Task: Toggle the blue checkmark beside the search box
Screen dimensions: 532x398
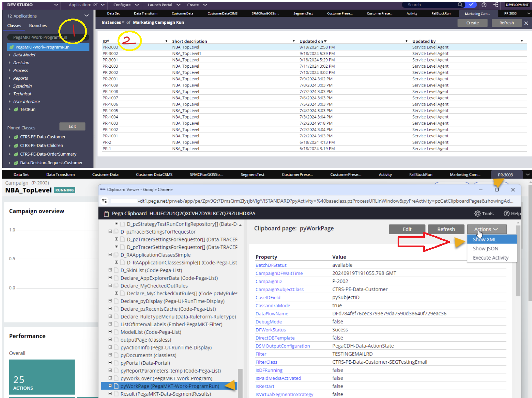Action: pos(471,5)
